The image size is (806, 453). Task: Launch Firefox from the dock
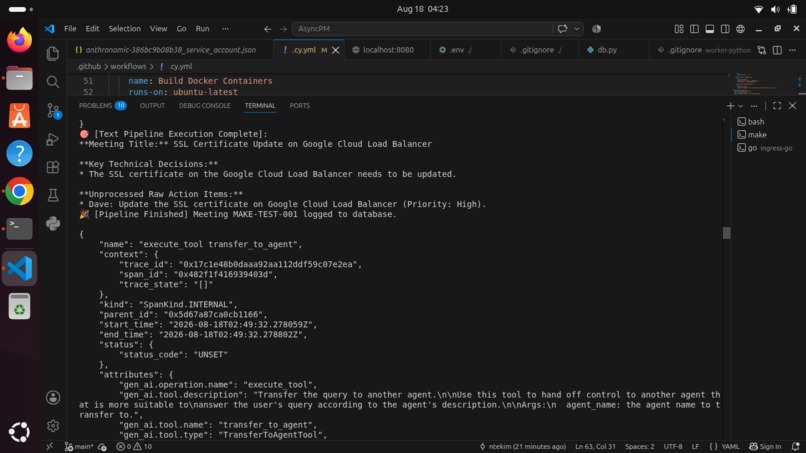tap(19, 40)
